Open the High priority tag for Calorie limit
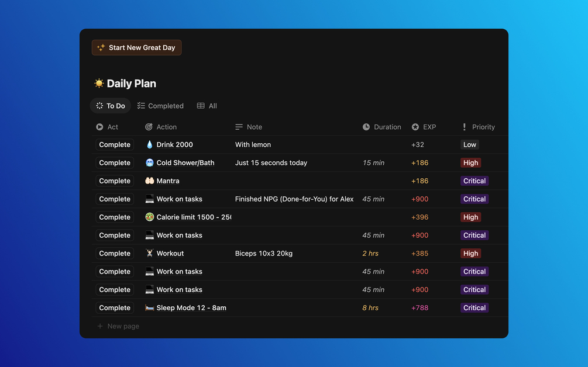The height and width of the screenshot is (367, 588). pos(470,217)
